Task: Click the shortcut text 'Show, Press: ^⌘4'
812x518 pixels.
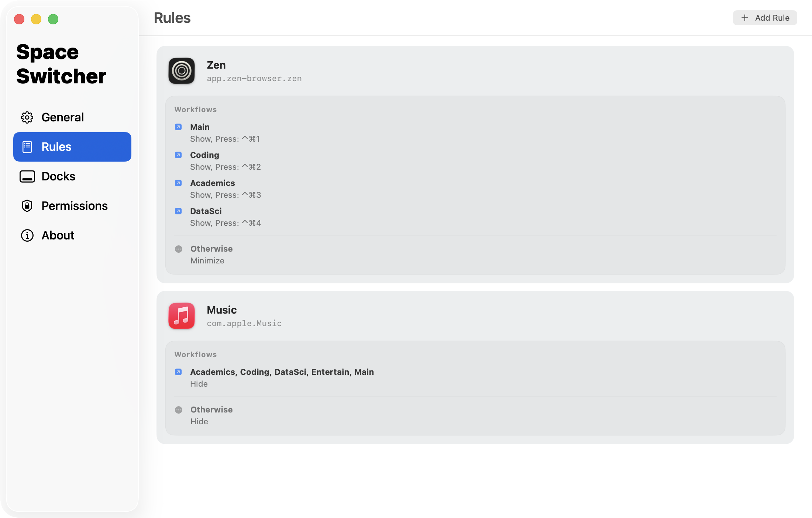Action: tap(226, 223)
